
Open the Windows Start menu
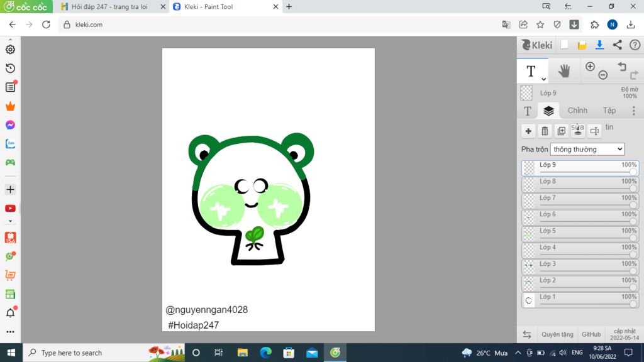pos(11,353)
